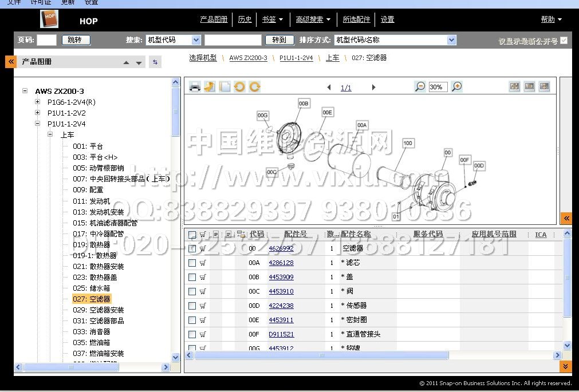579x392 pixels.
Task: Click part number link 4626992
Action: click(281, 248)
